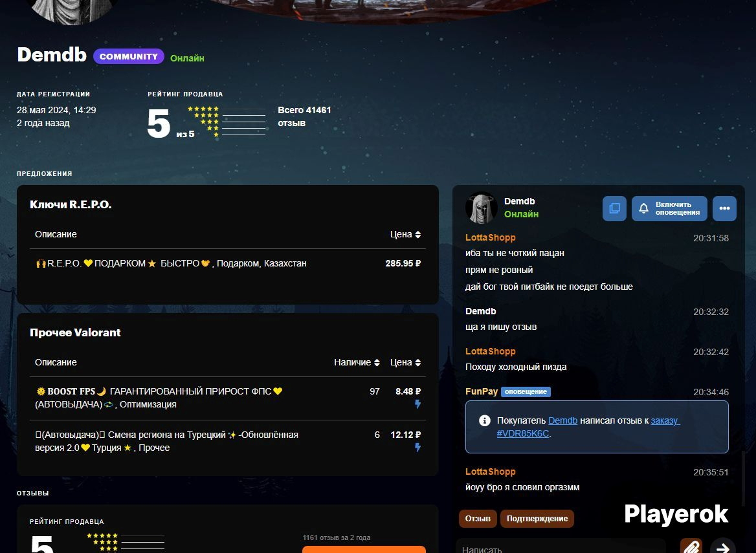This screenshot has height=553, width=756.
Task: Click LottaShopp name on the 20:31:58 message
Action: click(491, 237)
